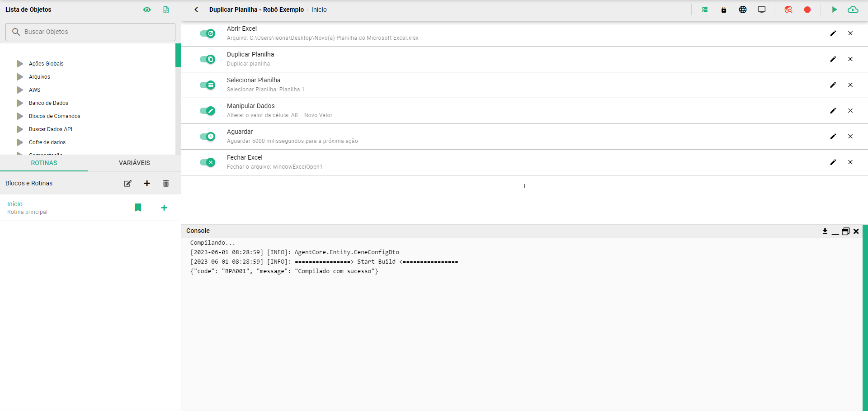
Task: Run the robot with the play icon
Action: point(834,9)
